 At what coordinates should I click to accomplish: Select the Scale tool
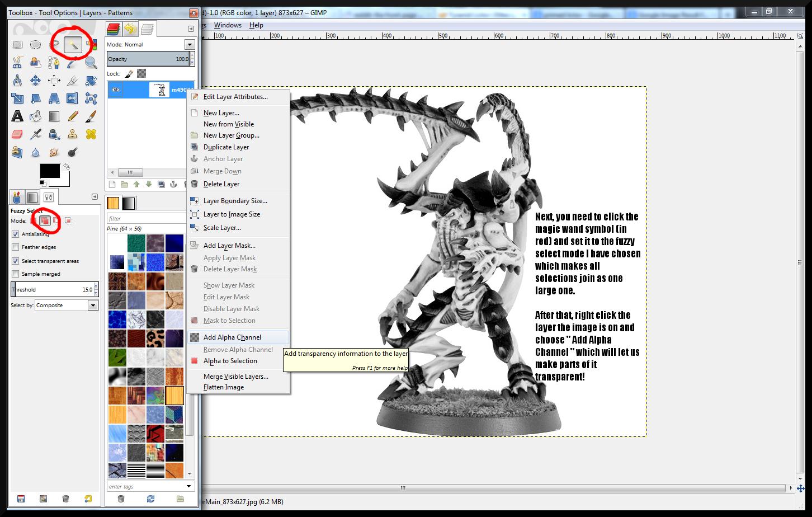(x=17, y=98)
